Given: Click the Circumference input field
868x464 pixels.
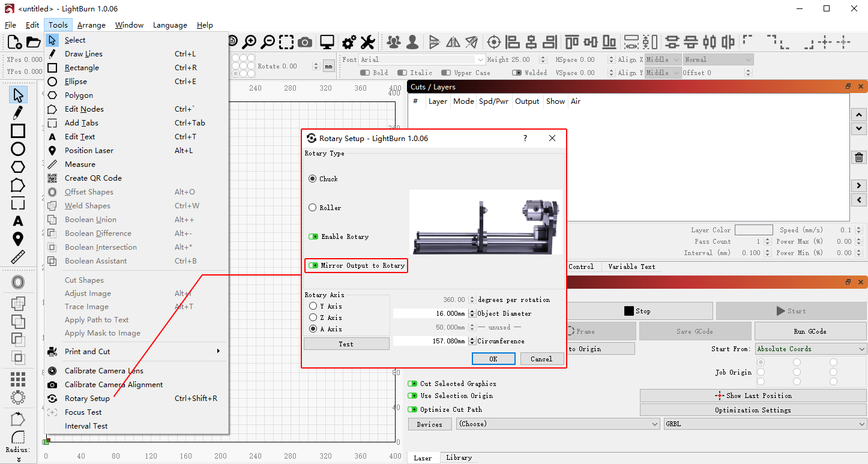Looking at the screenshot, I should coord(430,341).
